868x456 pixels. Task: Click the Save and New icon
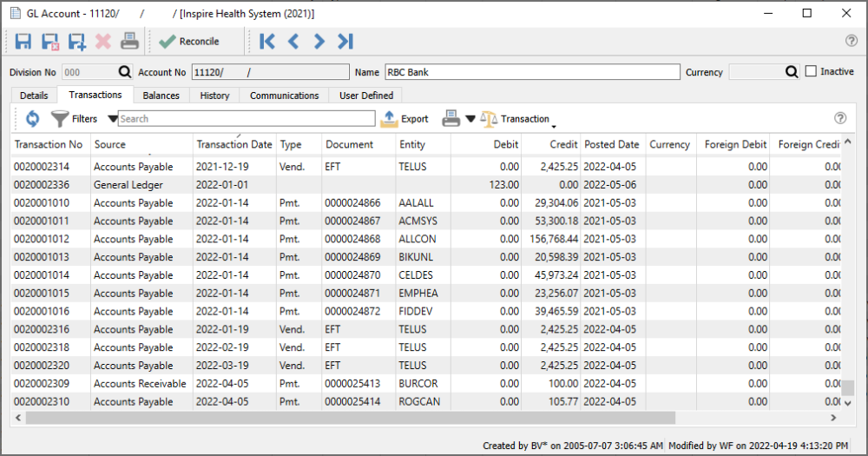click(x=76, y=41)
